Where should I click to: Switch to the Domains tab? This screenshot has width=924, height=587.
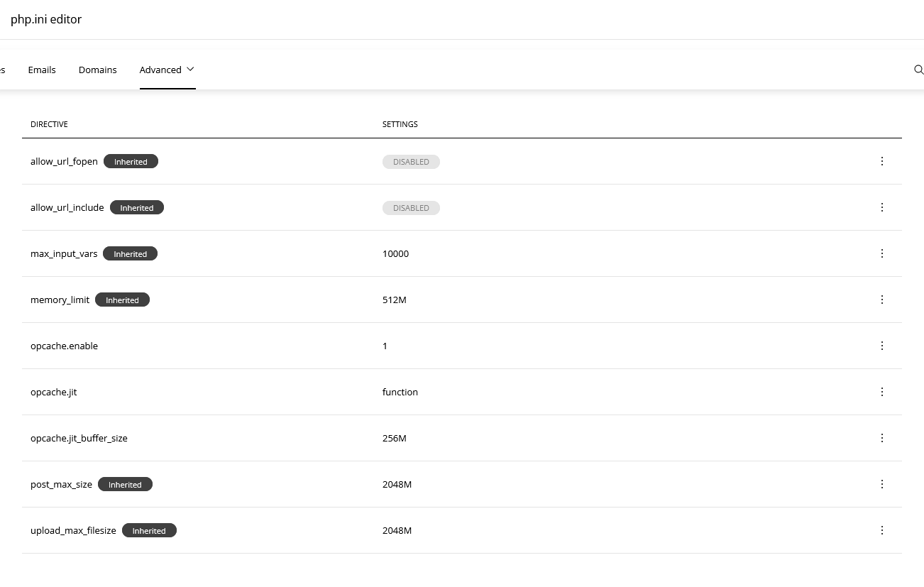[x=98, y=70]
